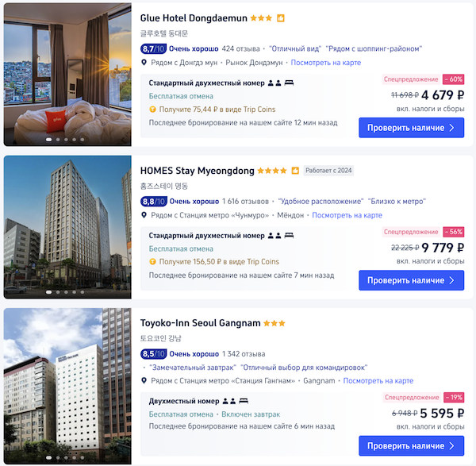Open map link for Glue Hotel Dongdaemun
The width and height of the screenshot is (476, 466).
[x=326, y=63]
